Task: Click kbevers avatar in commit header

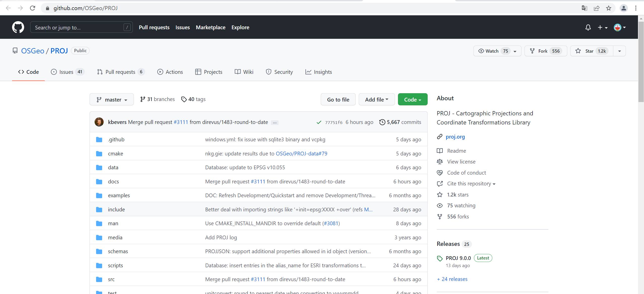Action: (x=99, y=122)
